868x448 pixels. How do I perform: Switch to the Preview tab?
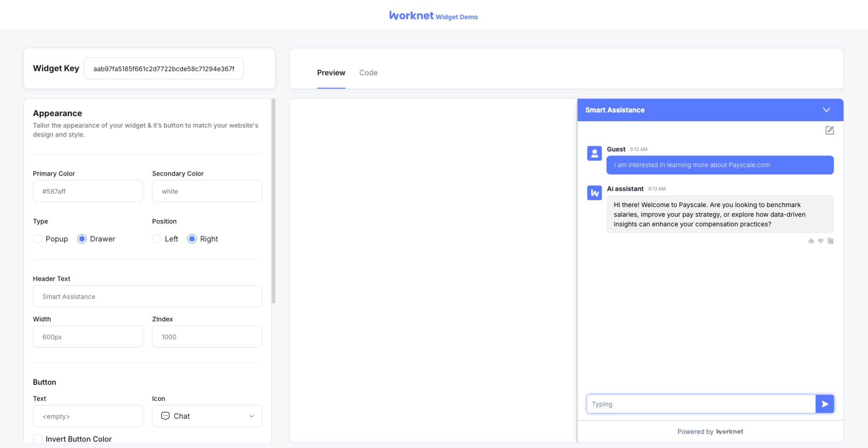[331, 73]
